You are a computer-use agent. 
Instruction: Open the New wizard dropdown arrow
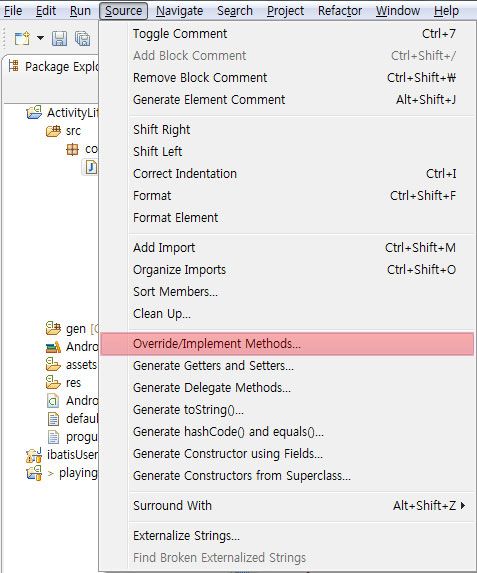point(40,38)
